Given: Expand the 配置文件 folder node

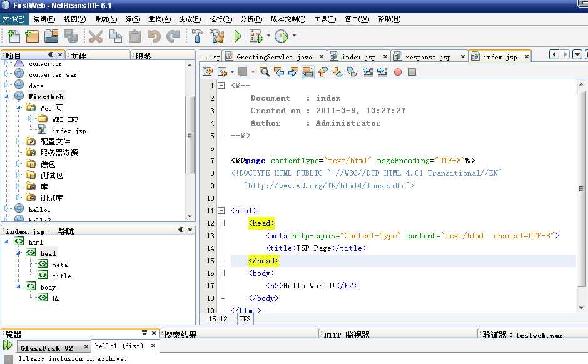Looking at the screenshot, I should pos(18,141).
